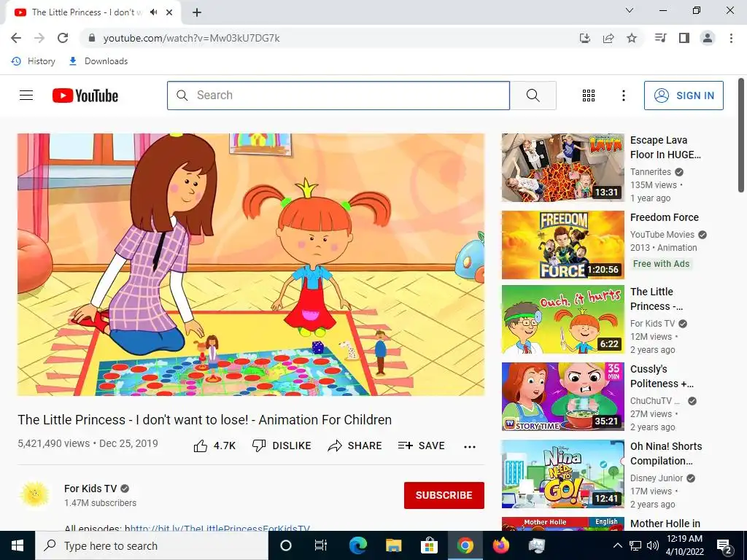Screen dimensions: 747x560
Task: Open Ouch it hurts video thumbnail
Action: (562, 319)
